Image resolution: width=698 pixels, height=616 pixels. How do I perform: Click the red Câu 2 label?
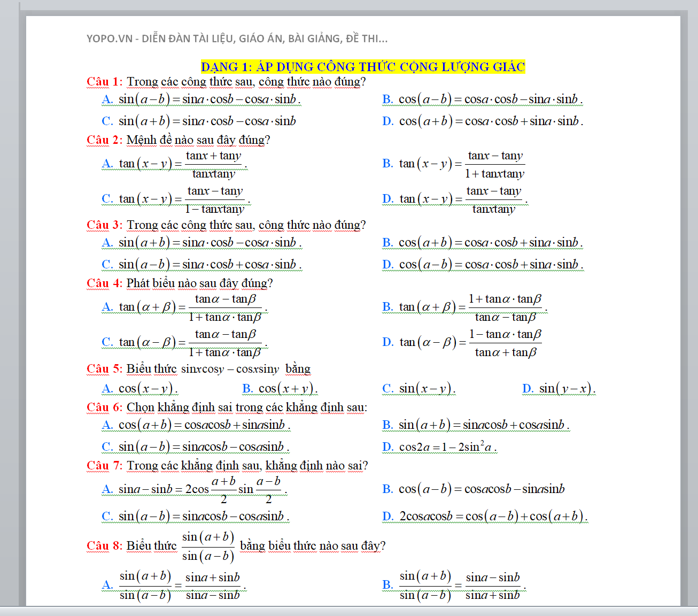coord(104,140)
